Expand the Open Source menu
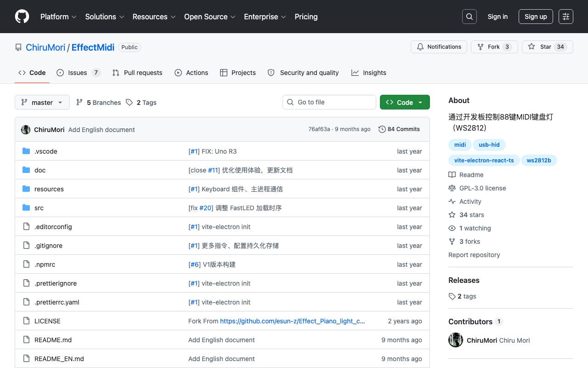The height and width of the screenshot is (368, 588). 210,17
